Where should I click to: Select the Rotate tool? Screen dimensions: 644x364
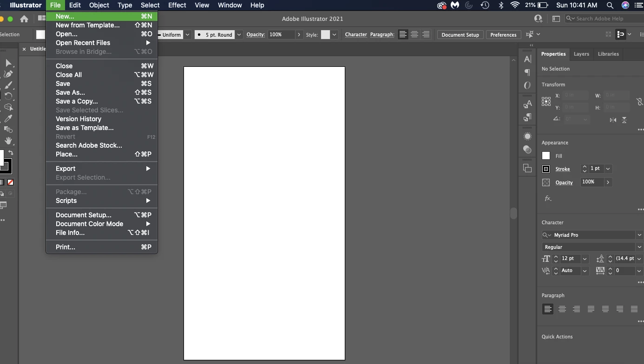(x=8, y=97)
